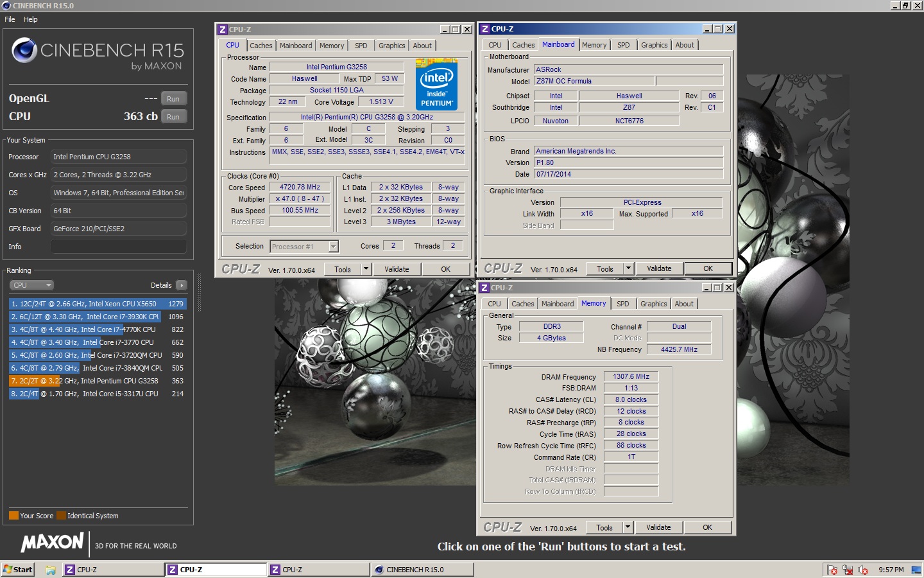This screenshot has height=578, width=924.
Task: Click the Cinebench logo sphere icon
Action: point(24,50)
